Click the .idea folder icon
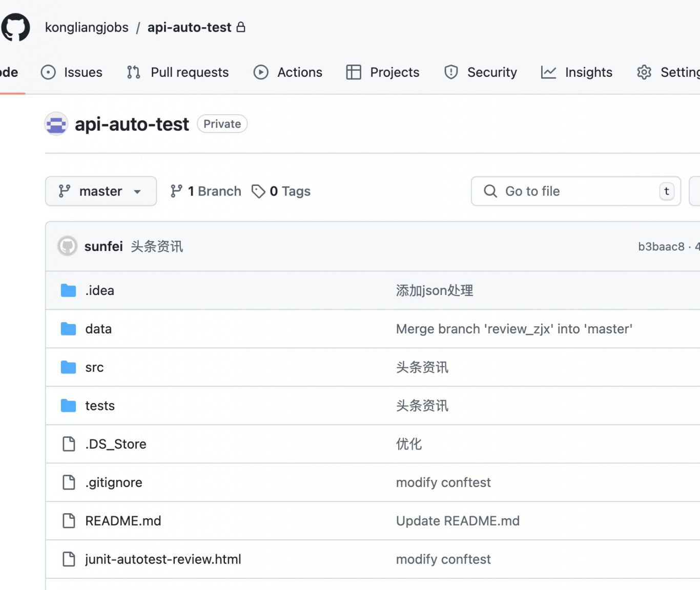 [x=68, y=290]
